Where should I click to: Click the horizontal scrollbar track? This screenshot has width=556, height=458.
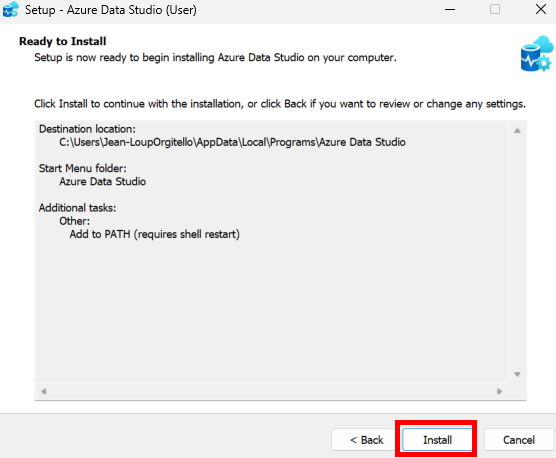click(272, 391)
